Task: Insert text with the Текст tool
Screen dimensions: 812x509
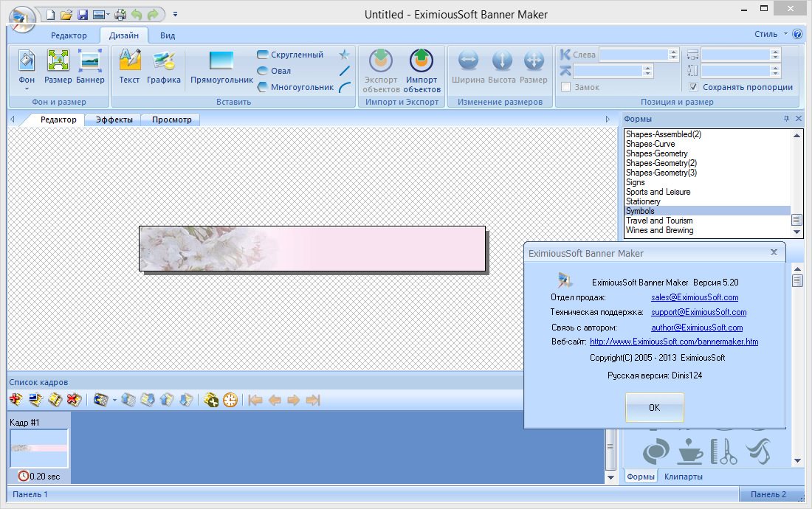Action: [x=129, y=66]
